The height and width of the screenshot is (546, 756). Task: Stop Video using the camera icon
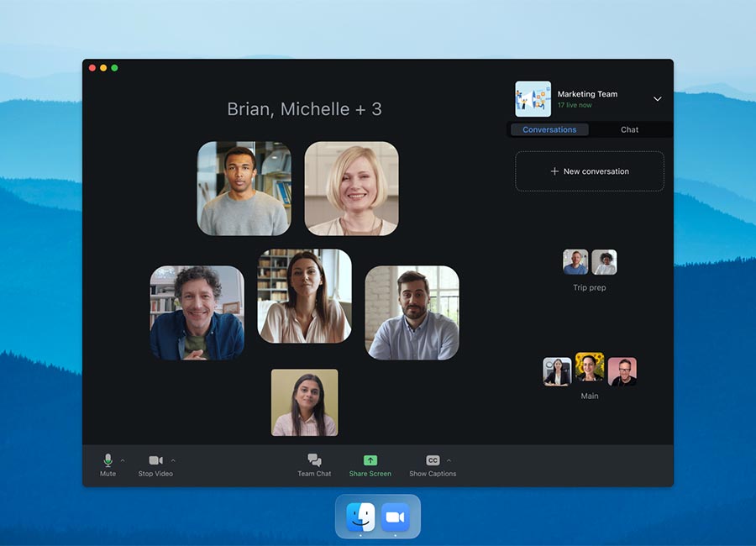[x=155, y=460]
